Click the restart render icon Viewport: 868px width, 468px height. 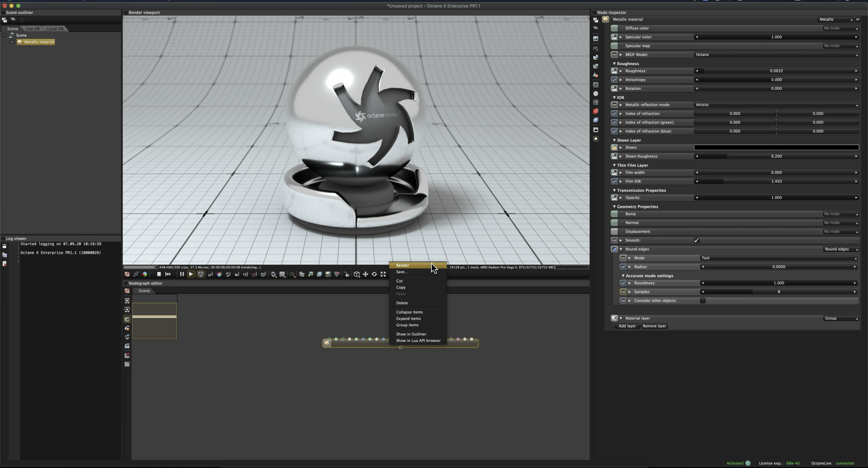pos(168,274)
